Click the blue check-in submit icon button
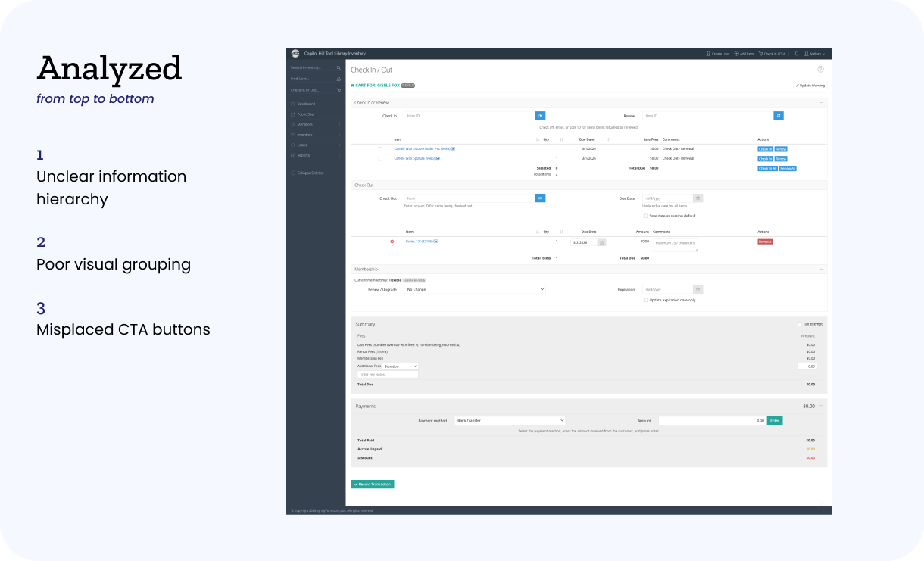The height and width of the screenshot is (561, 924). pos(541,116)
